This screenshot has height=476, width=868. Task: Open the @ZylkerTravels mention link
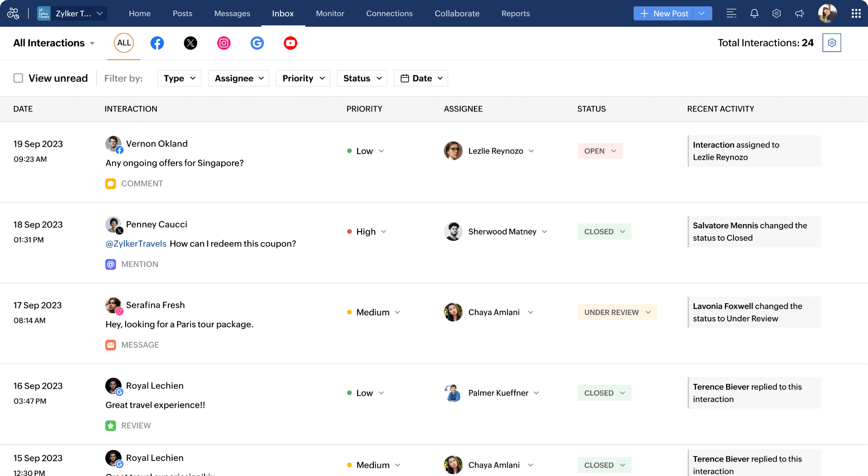pyautogui.click(x=136, y=244)
